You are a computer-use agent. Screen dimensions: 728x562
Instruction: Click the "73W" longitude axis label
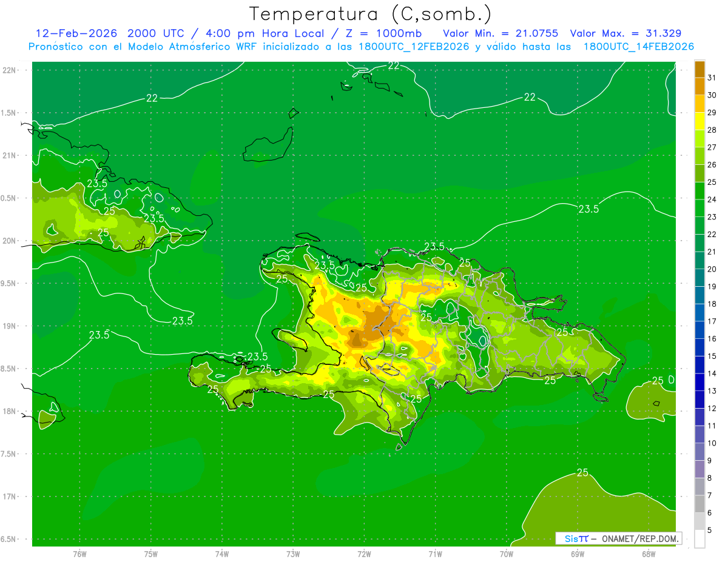293,554
